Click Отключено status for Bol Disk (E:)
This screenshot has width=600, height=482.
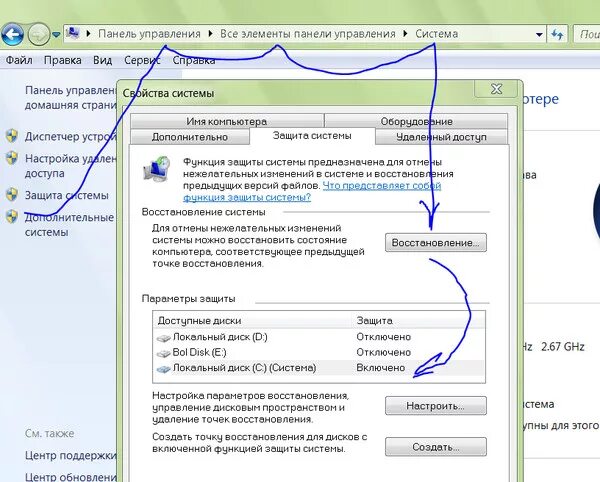[383, 352]
